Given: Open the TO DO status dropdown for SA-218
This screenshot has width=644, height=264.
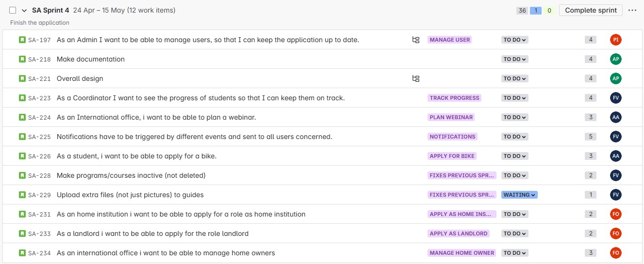Looking at the screenshot, I should [514, 59].
